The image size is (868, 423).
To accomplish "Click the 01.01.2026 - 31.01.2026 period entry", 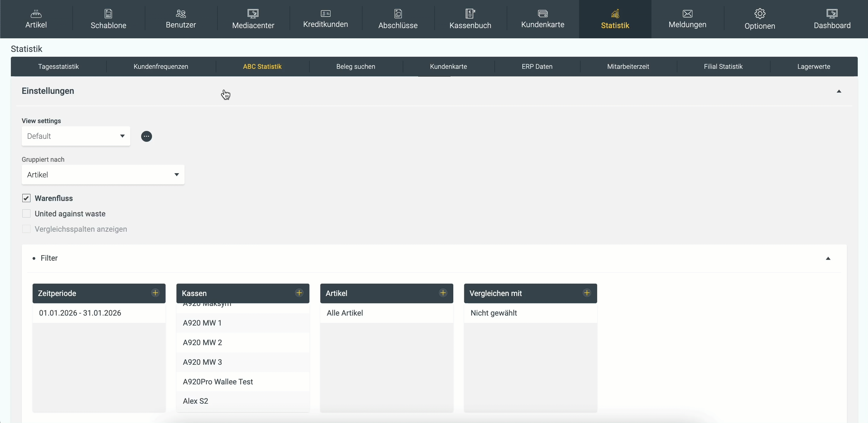I will tap(80, 313).
